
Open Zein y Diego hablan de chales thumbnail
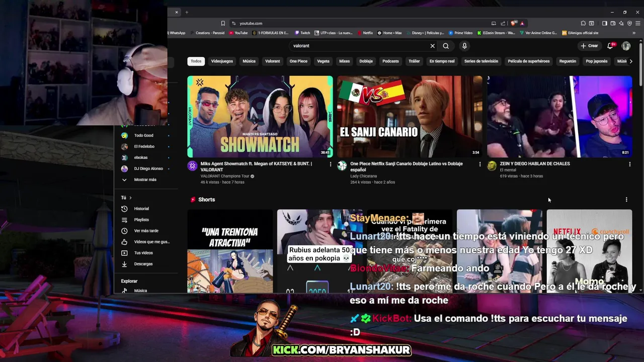point(559,117)
